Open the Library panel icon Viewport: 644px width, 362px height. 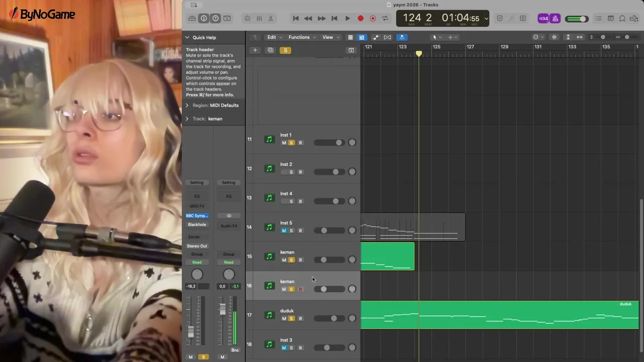coord(192,18)
